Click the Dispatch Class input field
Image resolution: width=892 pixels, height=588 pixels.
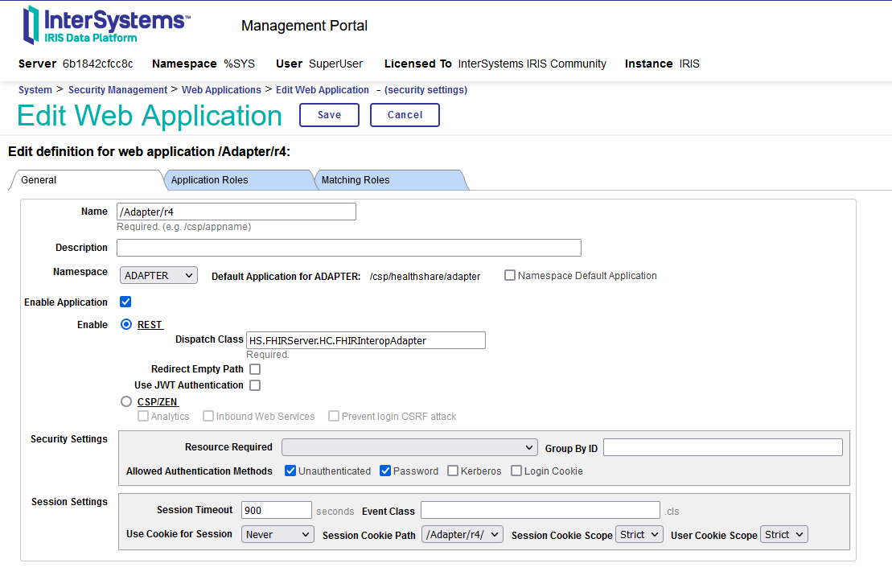pos(365,340)
